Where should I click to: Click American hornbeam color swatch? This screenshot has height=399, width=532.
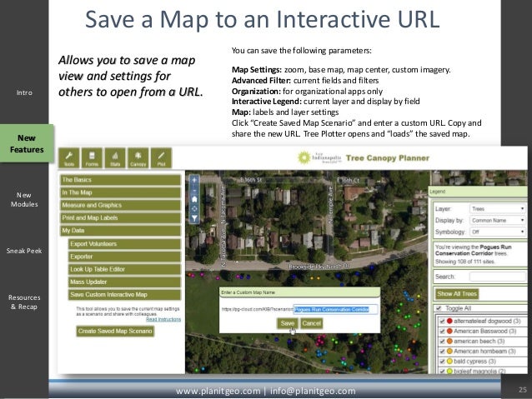(449, 352)
